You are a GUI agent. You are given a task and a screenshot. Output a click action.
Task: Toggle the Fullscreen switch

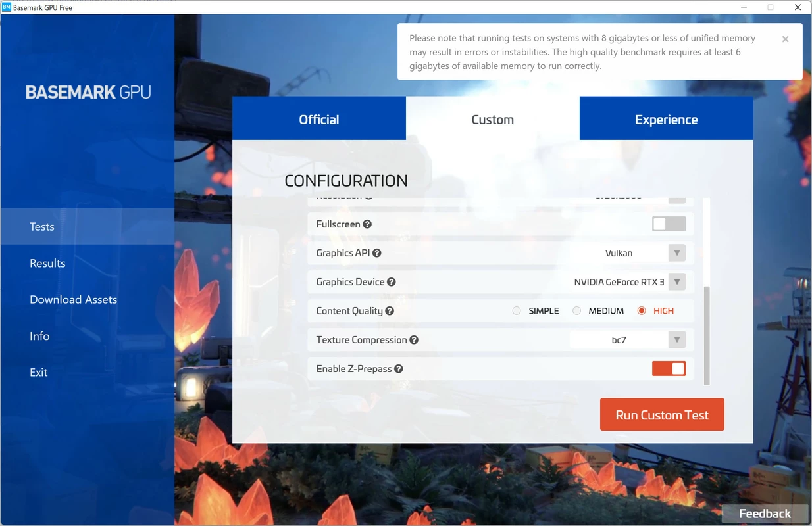click(x=669, y=224)
